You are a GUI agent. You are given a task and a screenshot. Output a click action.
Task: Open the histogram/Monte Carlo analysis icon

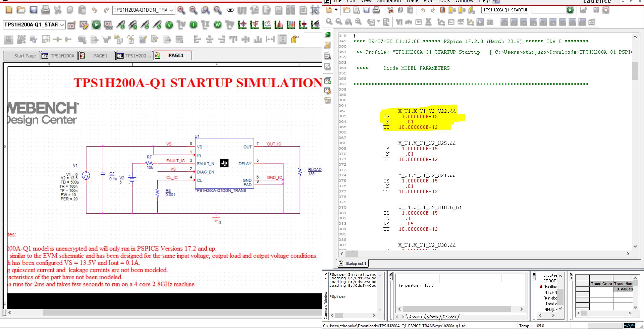pyautogui.click(x=279, y=25)
